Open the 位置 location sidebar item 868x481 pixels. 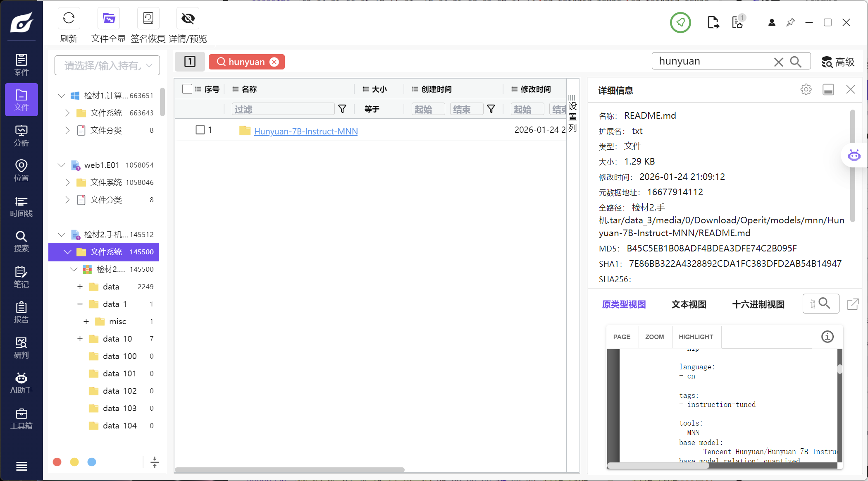(21, 171)
